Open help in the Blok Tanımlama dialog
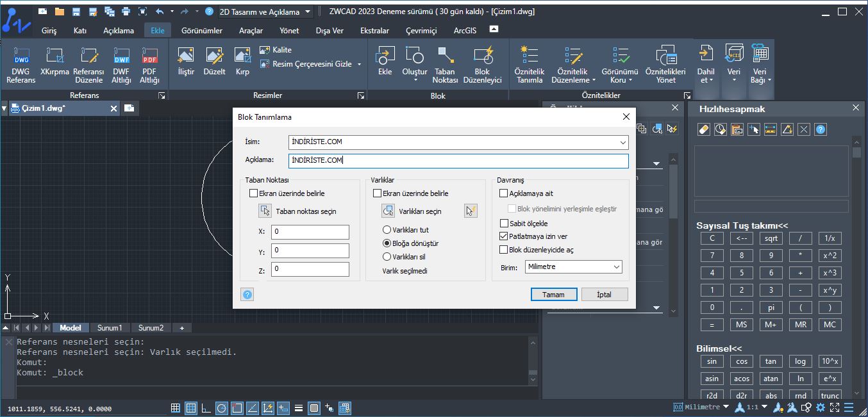Image resolution: width=868 pixels, height=417 pixels. click(248, 295)
